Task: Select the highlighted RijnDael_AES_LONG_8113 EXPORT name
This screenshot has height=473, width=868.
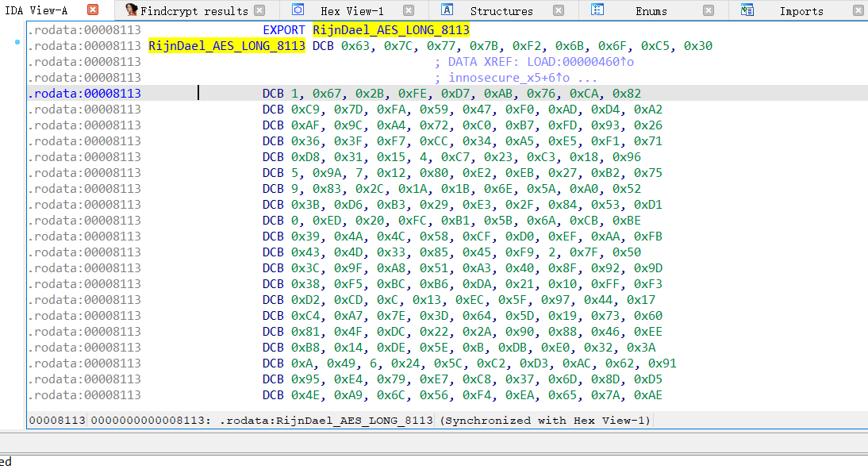Action: click(390, 30)
